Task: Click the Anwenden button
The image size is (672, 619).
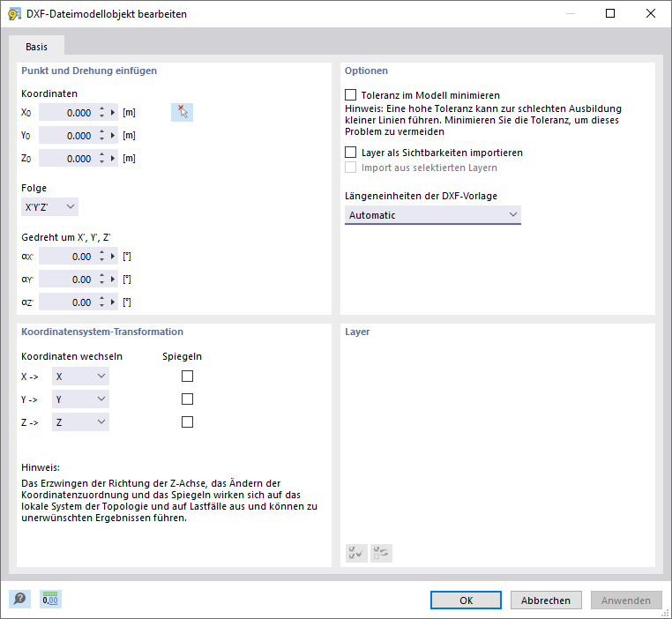Action: tap(626, 600)
